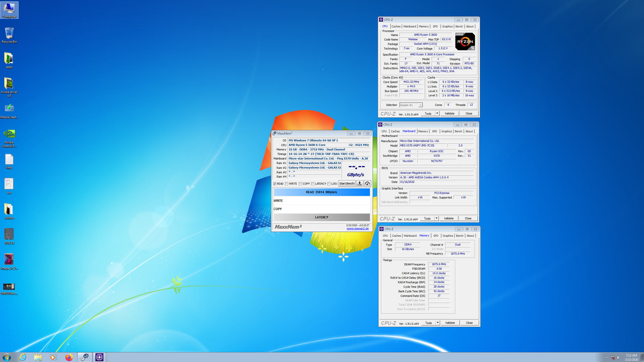
Task: Select the nvidia driver w7 folder
Action: (9, 87)
